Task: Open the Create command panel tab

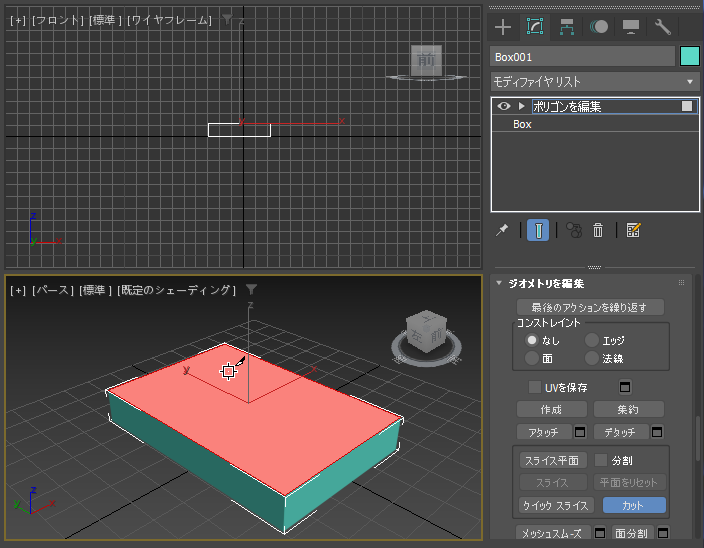Action: click(503, 27)
